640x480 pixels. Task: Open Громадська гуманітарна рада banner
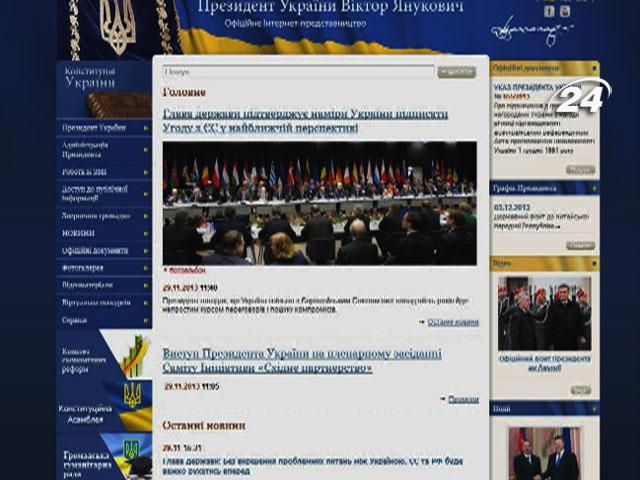[104, 457]
